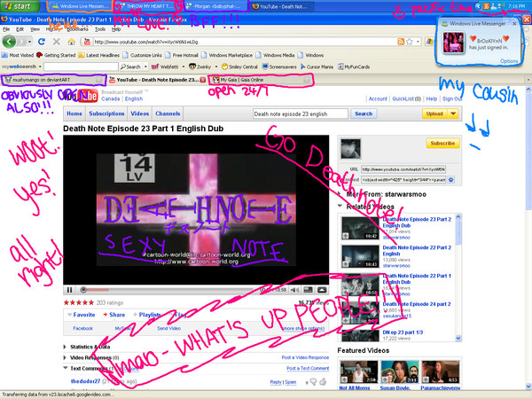
Task: Open Cursor Mania from the toolbar
Action: (x=317, y=66)
